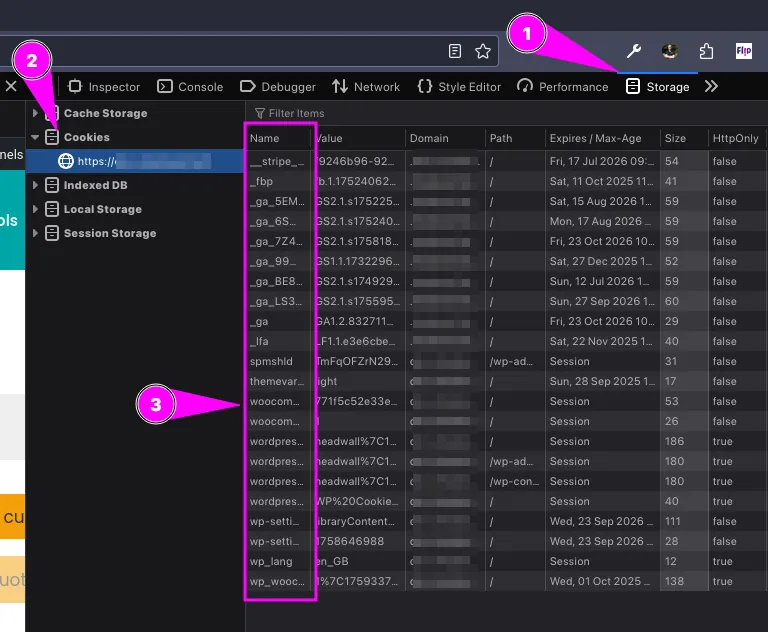
Task: Click the Filter Items search field
Action: (400, 113)
